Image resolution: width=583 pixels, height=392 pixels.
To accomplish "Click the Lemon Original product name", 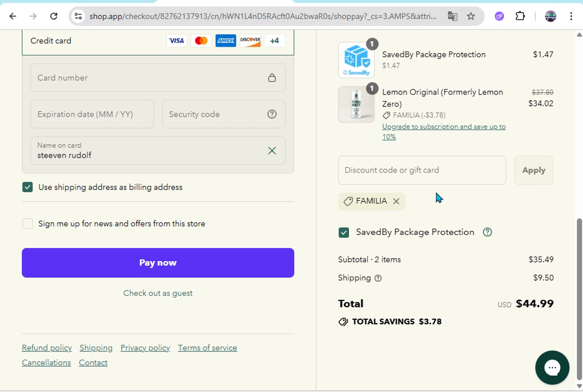I will tap(443, 98).
